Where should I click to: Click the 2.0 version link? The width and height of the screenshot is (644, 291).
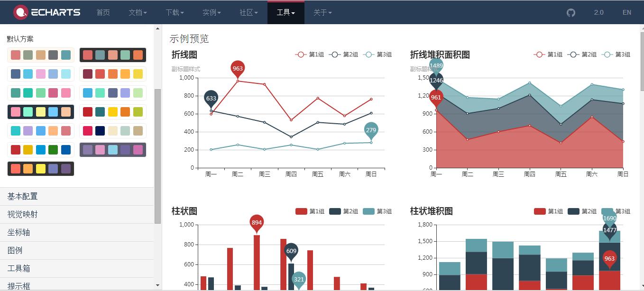tap(598, 12)
